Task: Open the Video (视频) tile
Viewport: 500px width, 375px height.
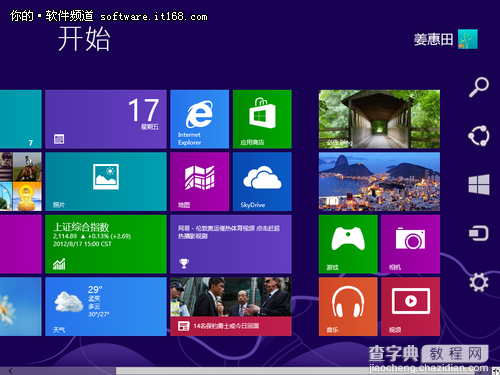Action: (410, 307)
